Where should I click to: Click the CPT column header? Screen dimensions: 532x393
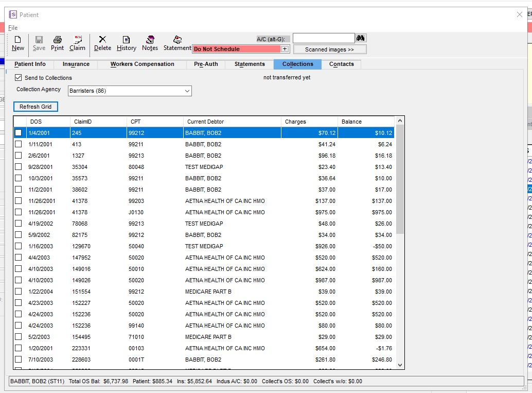[155, 122]
